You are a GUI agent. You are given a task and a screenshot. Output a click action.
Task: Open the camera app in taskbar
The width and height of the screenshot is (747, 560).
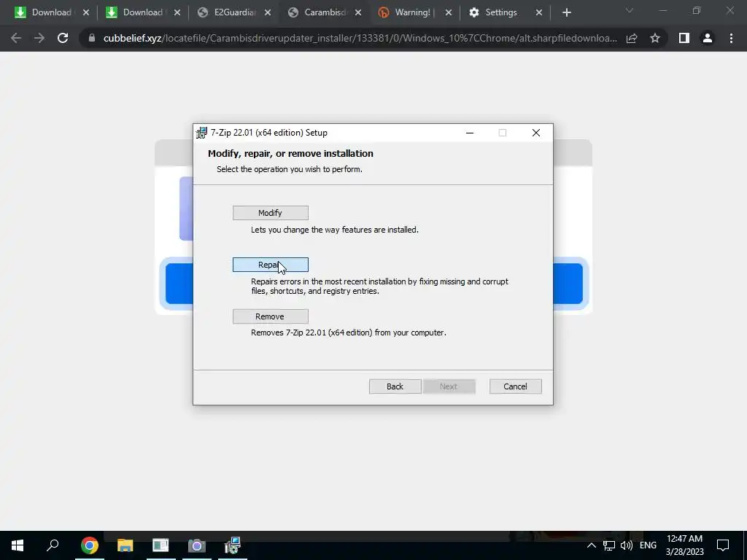point(196,545)
